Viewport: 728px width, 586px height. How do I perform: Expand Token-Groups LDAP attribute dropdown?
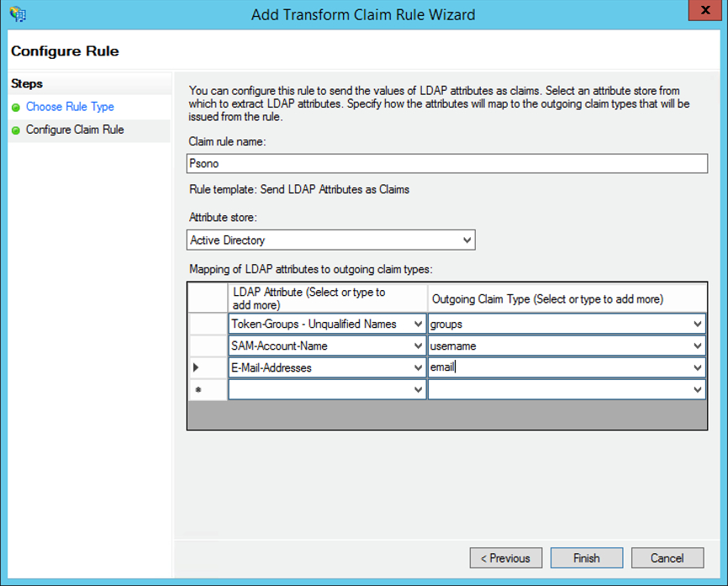coord(418,324)
